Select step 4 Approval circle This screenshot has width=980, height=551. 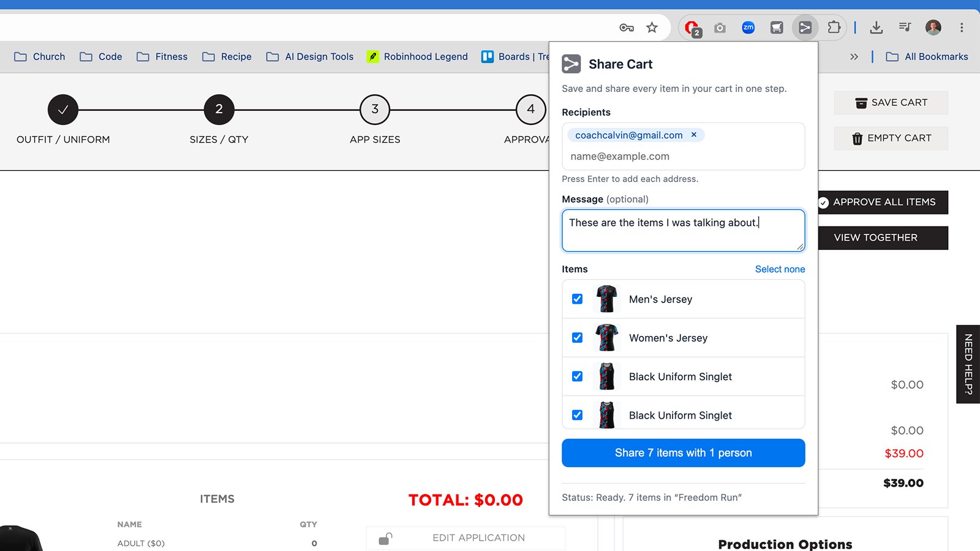coord(530,110)
